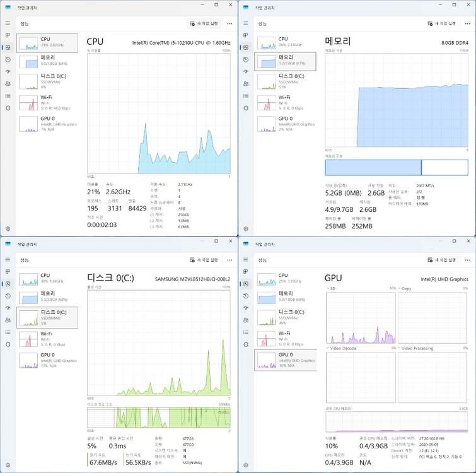Open Details list icon in CPU window
The image size is (476, 473).
[8, 96]
